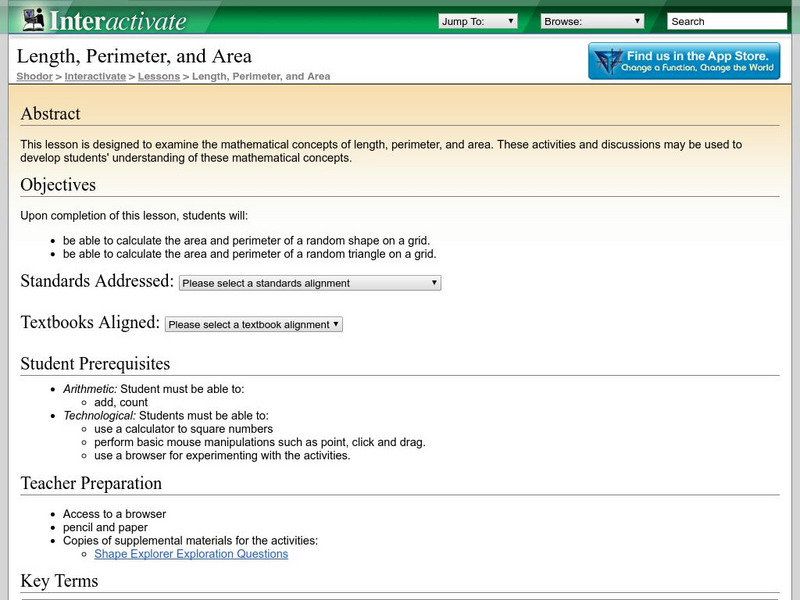
Task: Click the 'Technological:' prerequisite line
Action: [166, 416]
